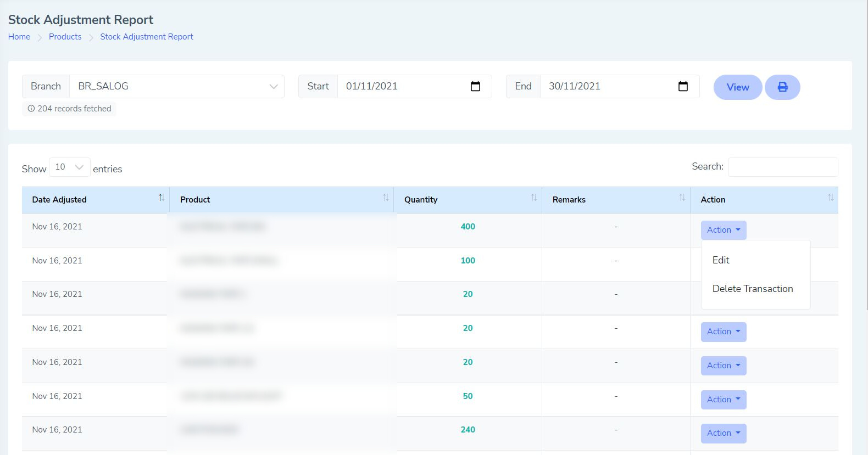The width and height of the screenshot is (868, 455).
Task: Click the '204 records fetched' notice
Action: 69,109
